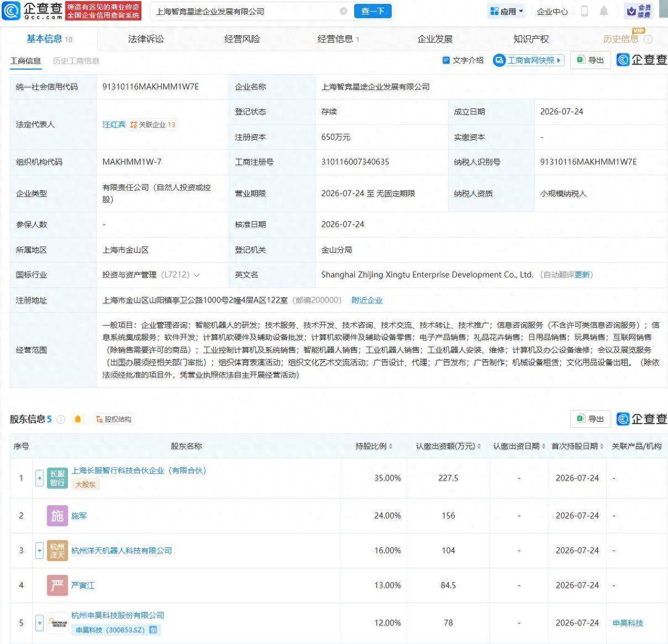Open the 应用 dropdown menu
The height and width of the screenshot is (644, 668).
(x=507, y=11)
